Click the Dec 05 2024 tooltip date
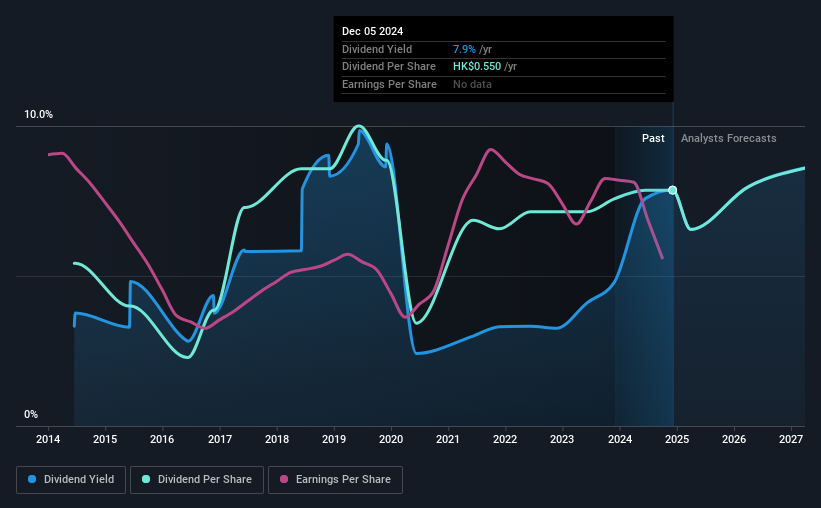Image resolution: width=821 pixels, height=508 pixels. (x=372, y=31)
